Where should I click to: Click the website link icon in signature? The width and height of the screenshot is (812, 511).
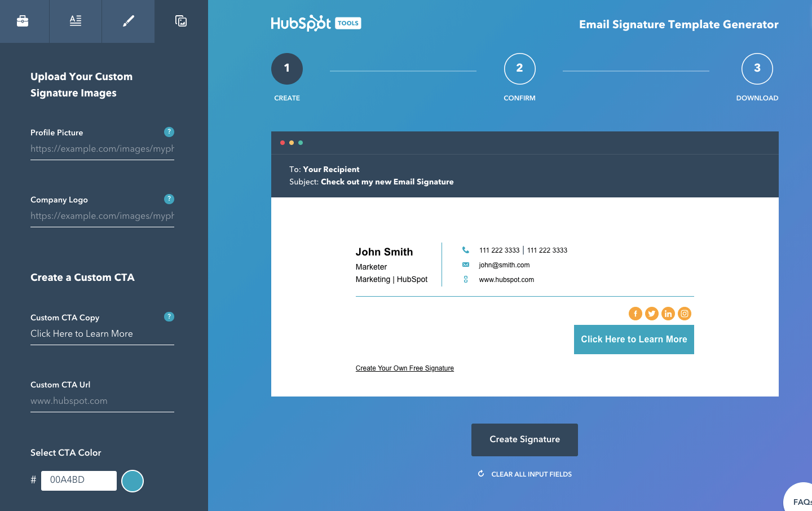point(466,279)
